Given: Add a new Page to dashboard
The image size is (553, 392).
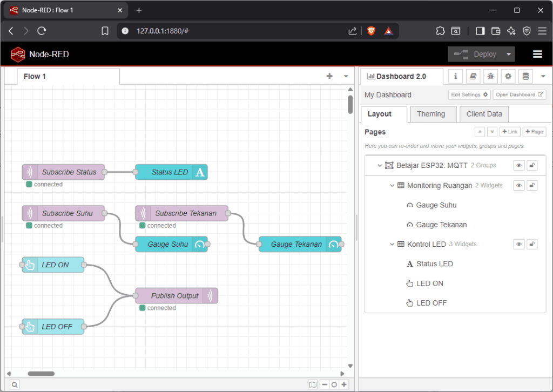Looking at the screenshot, I should click(x=534, y=132).
